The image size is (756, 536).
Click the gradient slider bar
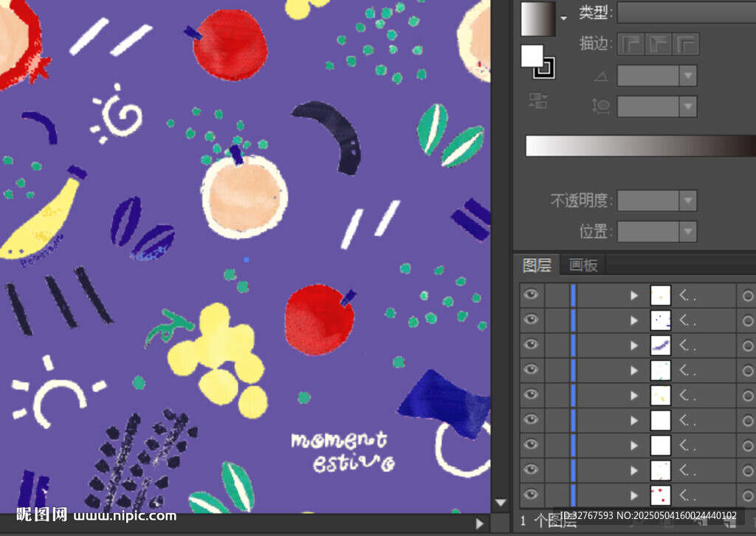tap(639, 146)
